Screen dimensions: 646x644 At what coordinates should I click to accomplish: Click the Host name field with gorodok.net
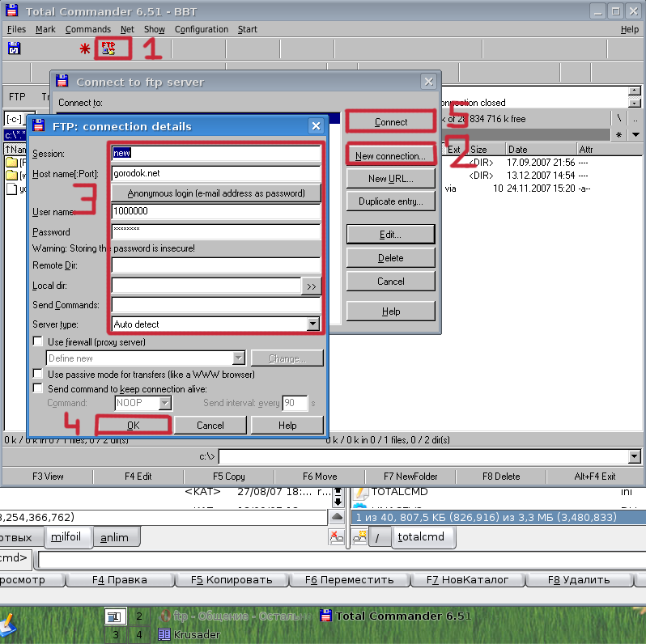point(216,173)
